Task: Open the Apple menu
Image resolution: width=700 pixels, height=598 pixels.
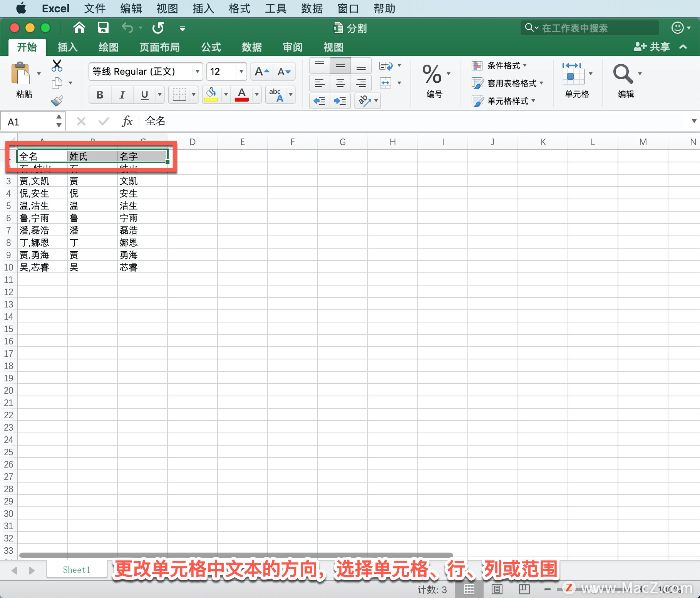Action: [x=21, y=8]
